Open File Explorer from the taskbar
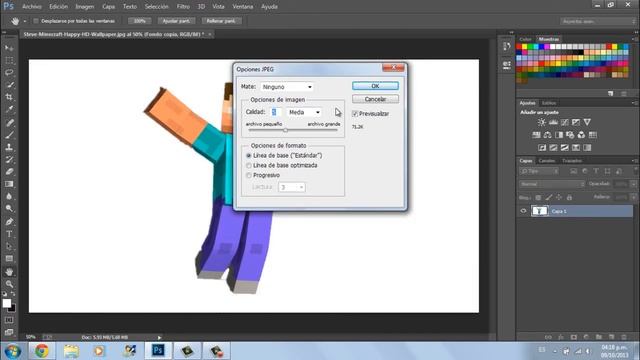The width and height of the screenshot is (640, 360). 71,351
